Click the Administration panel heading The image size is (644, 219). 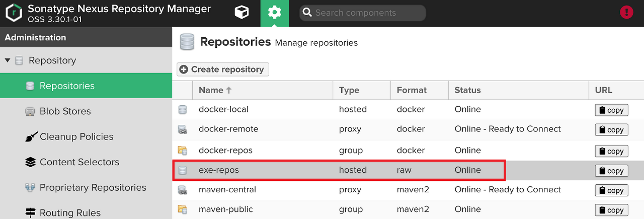click(x=35, y=38)
